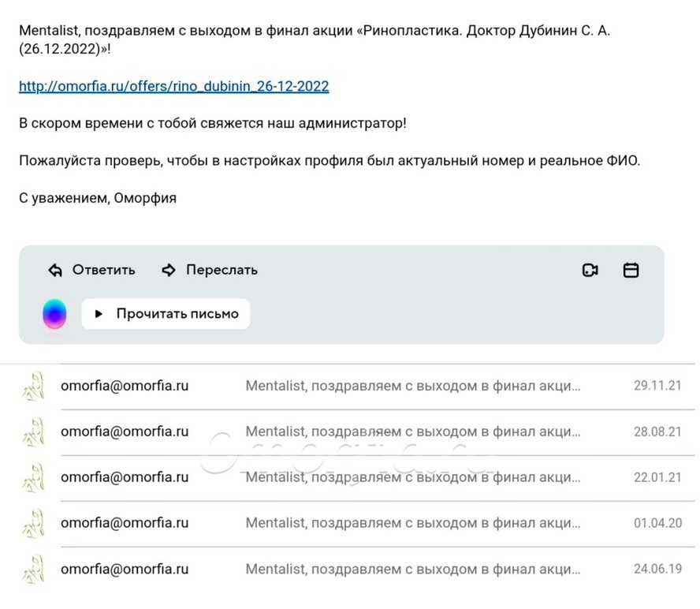This screenshot has height=609, width=700.
Task: Click the Прочитать письмо button
Action: coord(166,314)
